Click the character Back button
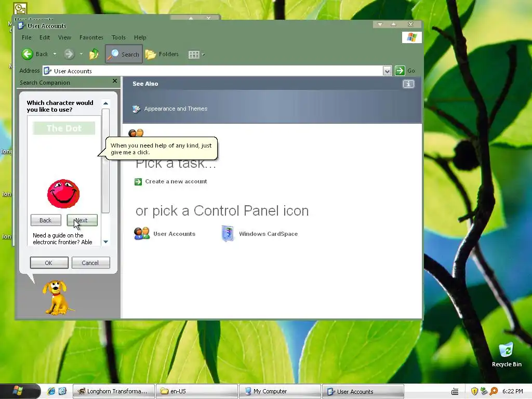The height and width of the screenshot is (399, 532). pyautogui.click(x=46, y=220)
